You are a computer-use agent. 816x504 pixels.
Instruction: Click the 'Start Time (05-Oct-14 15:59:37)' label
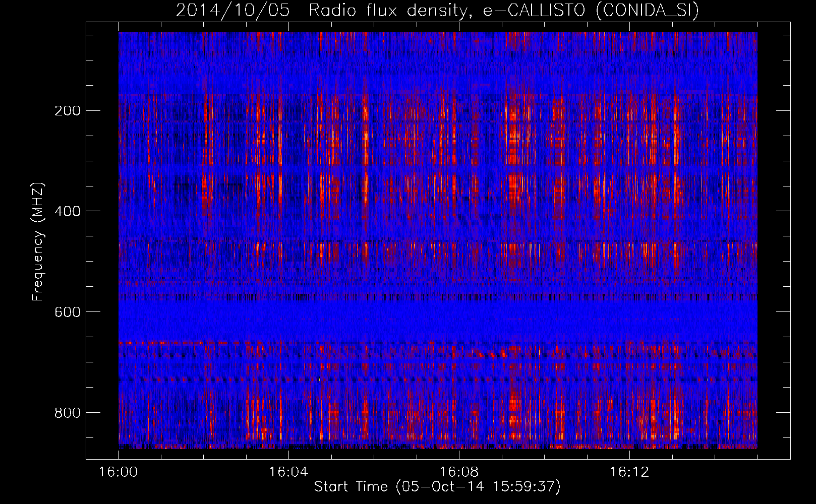(437, 487)
